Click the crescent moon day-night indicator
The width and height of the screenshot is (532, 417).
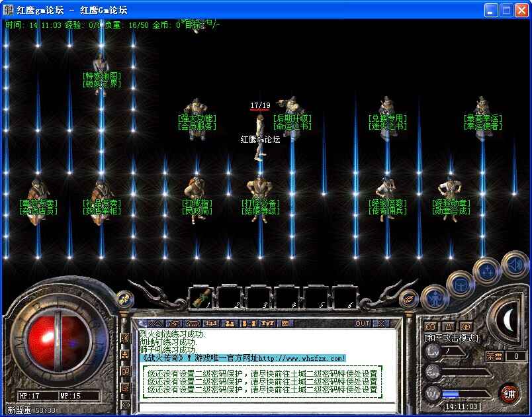point(508,320)
